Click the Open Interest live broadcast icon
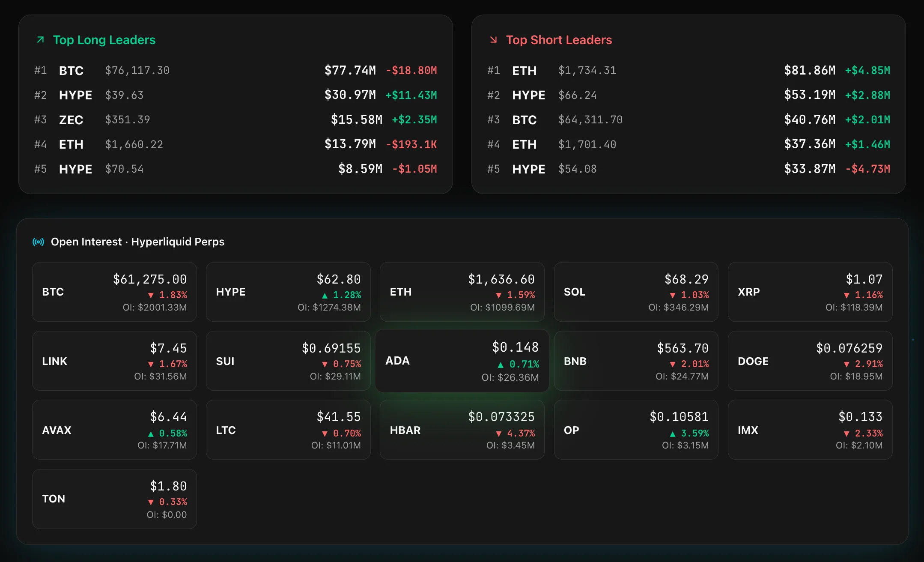924x562 pixels. [x=38, y=242]
